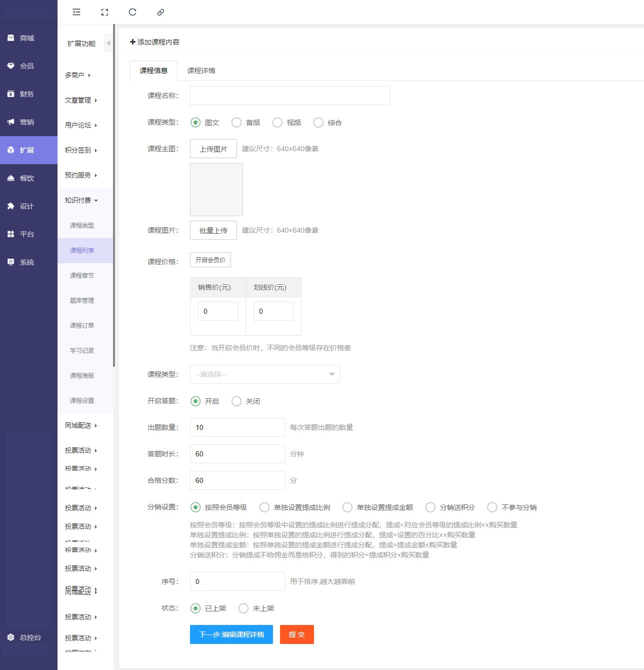644x670 pixels.
Task: Open the 财务 sidebar section
Action: point(26,94)
